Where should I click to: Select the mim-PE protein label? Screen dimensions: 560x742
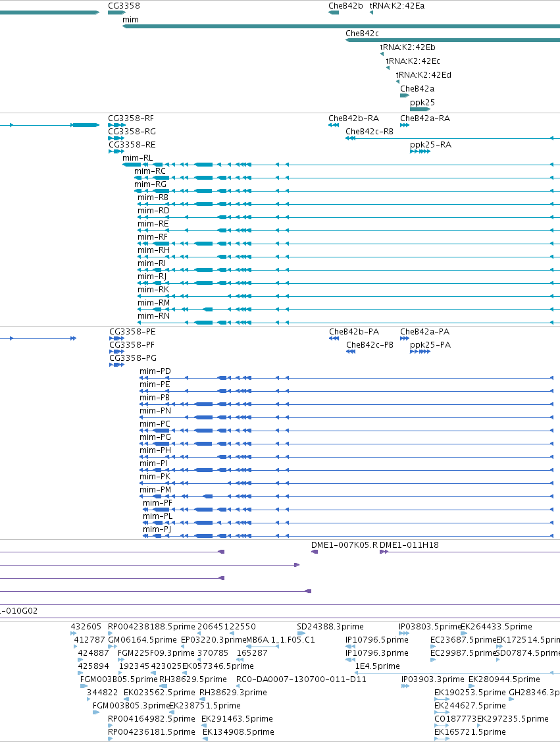155,384
